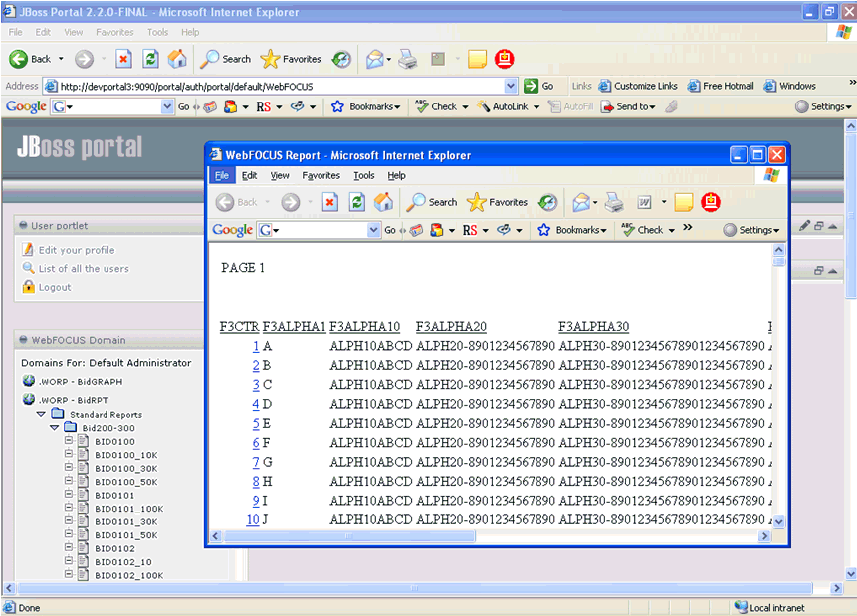This screenshot has height=616, width=857.
Task: Click the Go button beside the address bar
Action: coord(538,86)
